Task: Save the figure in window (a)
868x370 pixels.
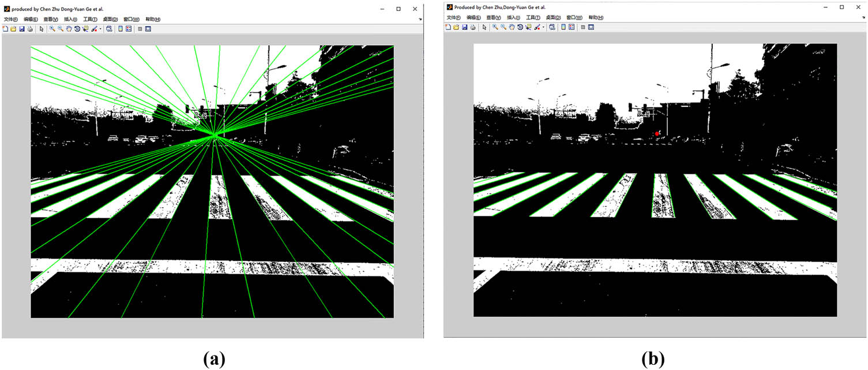Action: 21,29
